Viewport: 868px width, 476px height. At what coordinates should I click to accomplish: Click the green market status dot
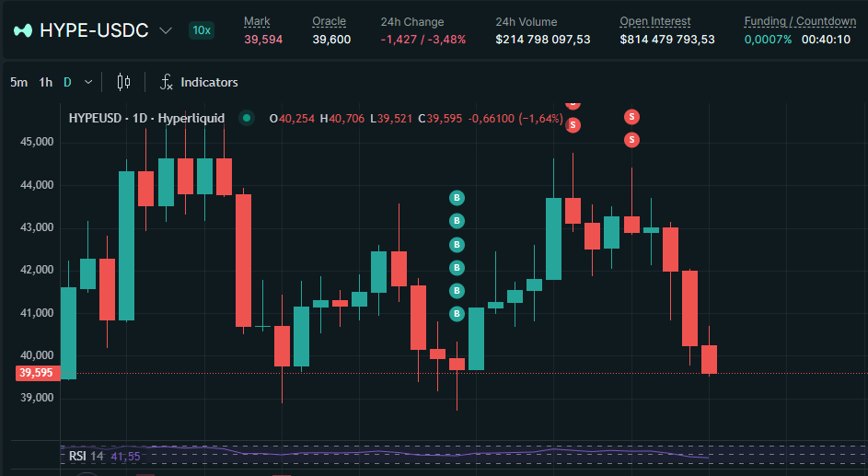coord(247,118)
